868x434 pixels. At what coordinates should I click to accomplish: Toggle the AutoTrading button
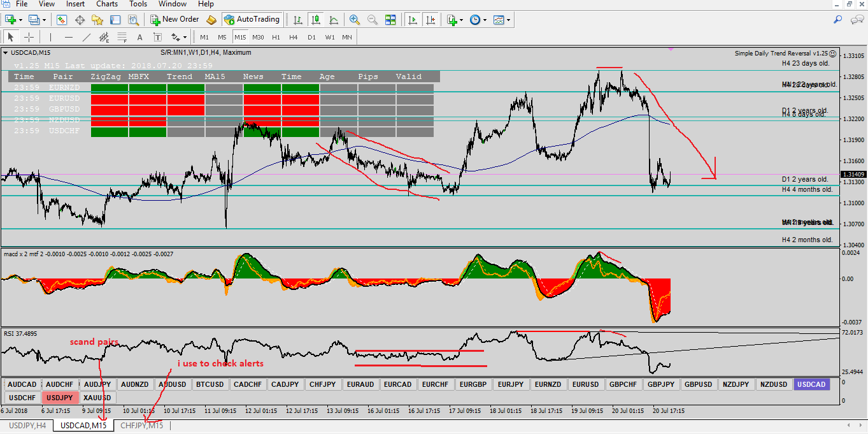coord(252,20)
